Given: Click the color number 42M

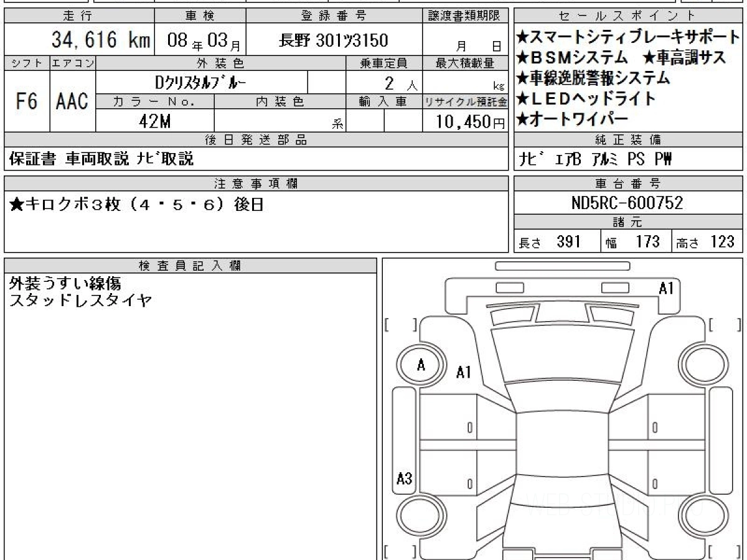Looking at the screenshot, I should (x=155, y=122).
